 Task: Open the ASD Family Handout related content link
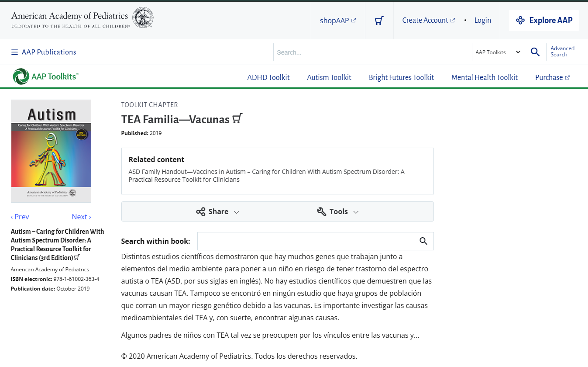tap(266, 176)
